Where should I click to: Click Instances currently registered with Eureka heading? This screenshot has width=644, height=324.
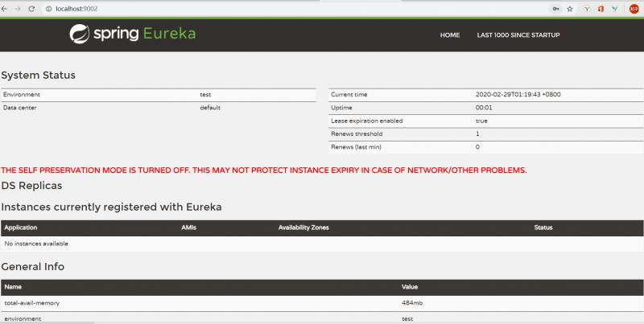111,207
